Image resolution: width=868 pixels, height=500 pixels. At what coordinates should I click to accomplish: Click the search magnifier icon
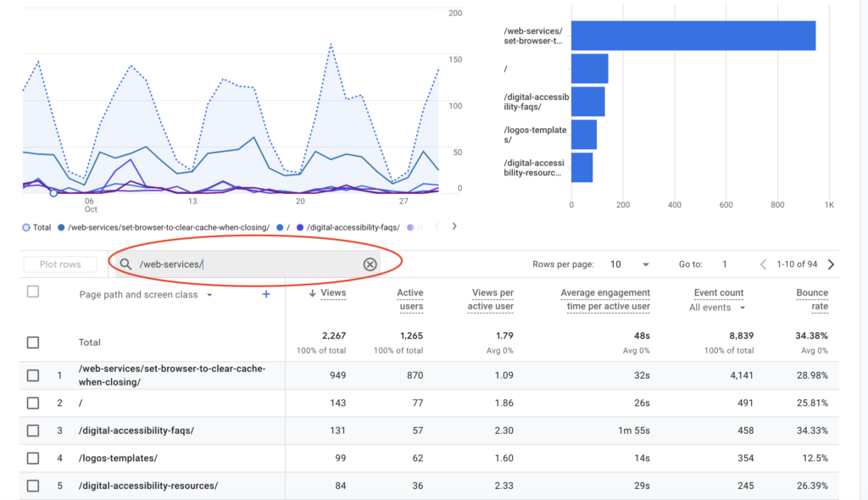[x=125, y=264]
